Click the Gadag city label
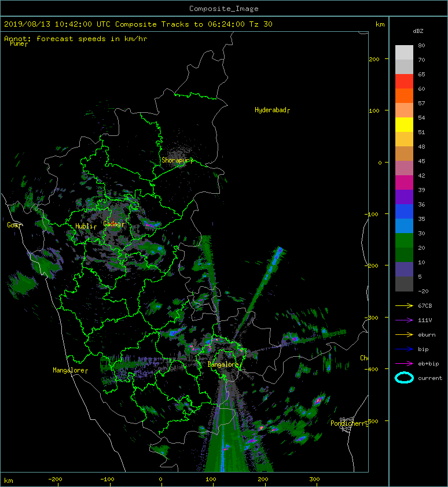Image resolution: width=448 pixels, height=487 pixels. (112, 224)
